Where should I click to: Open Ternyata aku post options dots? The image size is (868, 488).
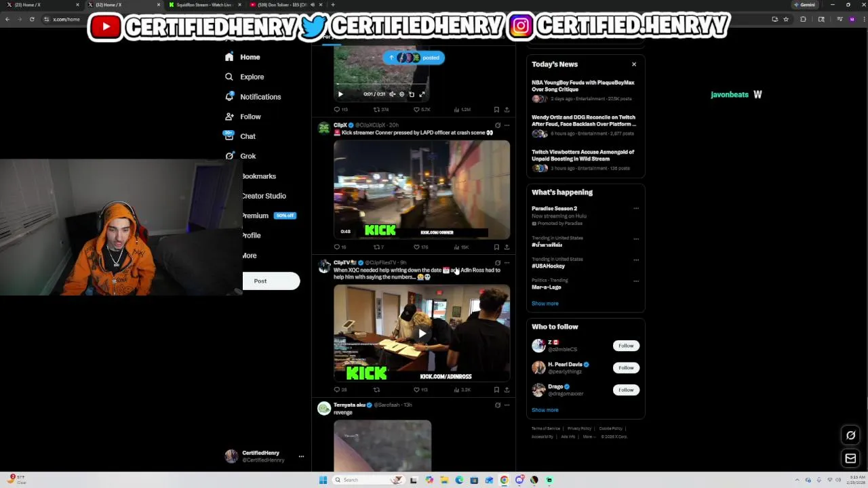pos(507,405)
